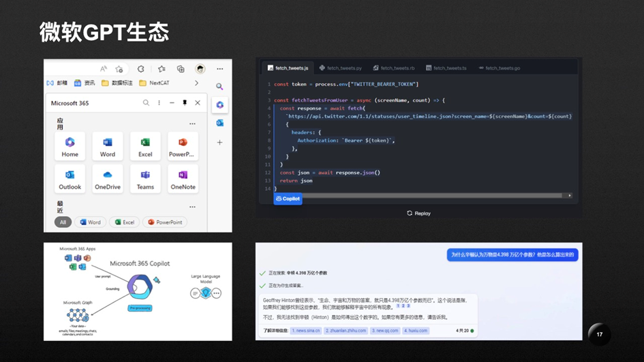Screen dimensions: 644x362
Task: Click scrollbar right arrow in code editor
Action: tap(570, 196)
